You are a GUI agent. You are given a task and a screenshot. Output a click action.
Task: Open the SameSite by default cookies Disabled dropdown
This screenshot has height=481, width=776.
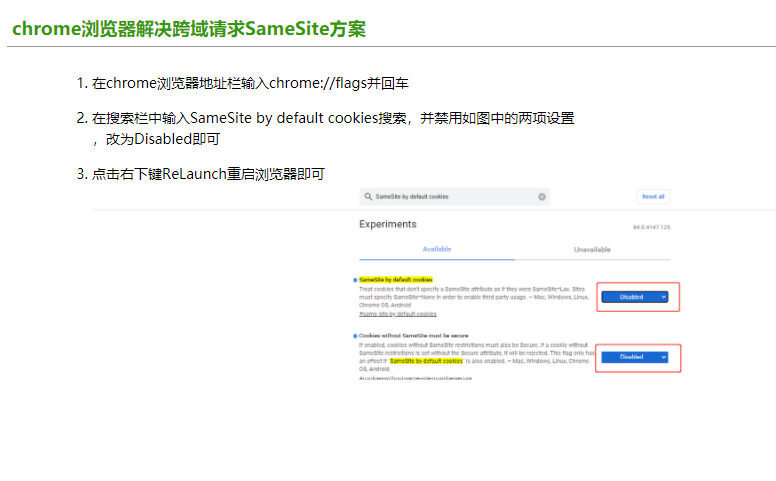coord(635,297)
